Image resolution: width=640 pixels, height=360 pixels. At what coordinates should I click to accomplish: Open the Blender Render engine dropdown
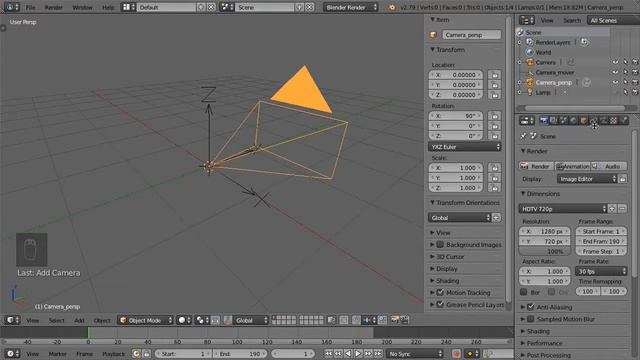tap(351, 7)
